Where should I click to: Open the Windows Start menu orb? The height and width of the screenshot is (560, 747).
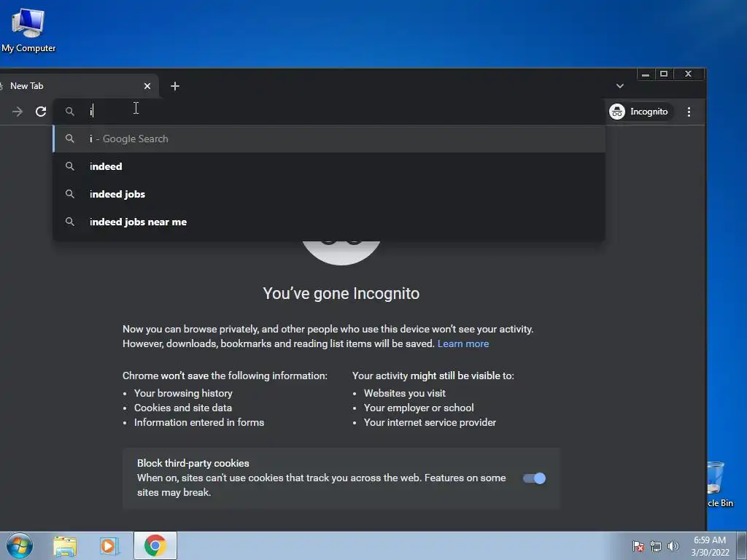click(20, 545)
